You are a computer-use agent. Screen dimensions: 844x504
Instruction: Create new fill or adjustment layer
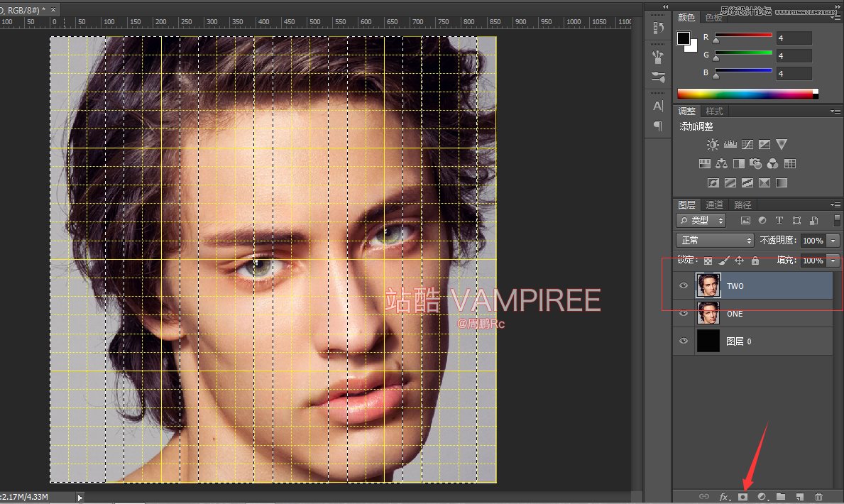coord(762,496)
